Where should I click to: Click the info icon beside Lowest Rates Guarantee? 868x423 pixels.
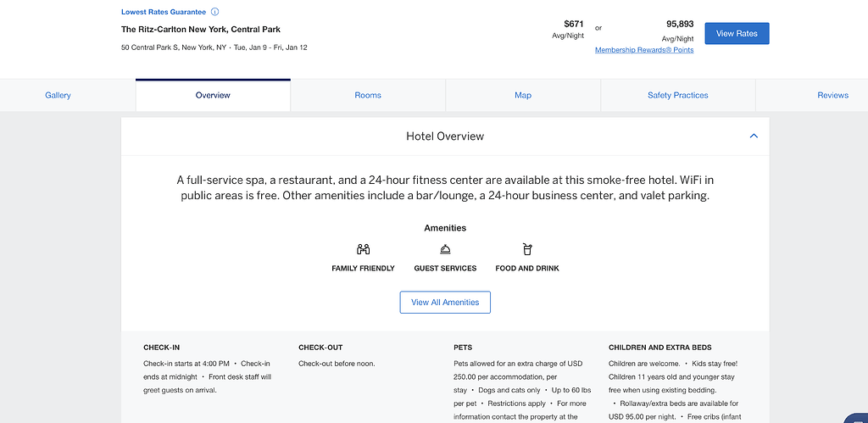click(214, 12)
